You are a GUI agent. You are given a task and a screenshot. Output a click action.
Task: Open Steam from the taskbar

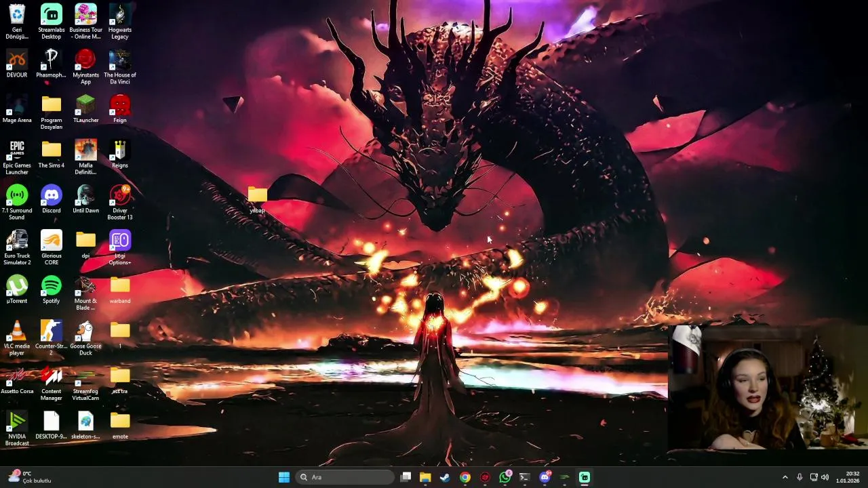point(445,477)
